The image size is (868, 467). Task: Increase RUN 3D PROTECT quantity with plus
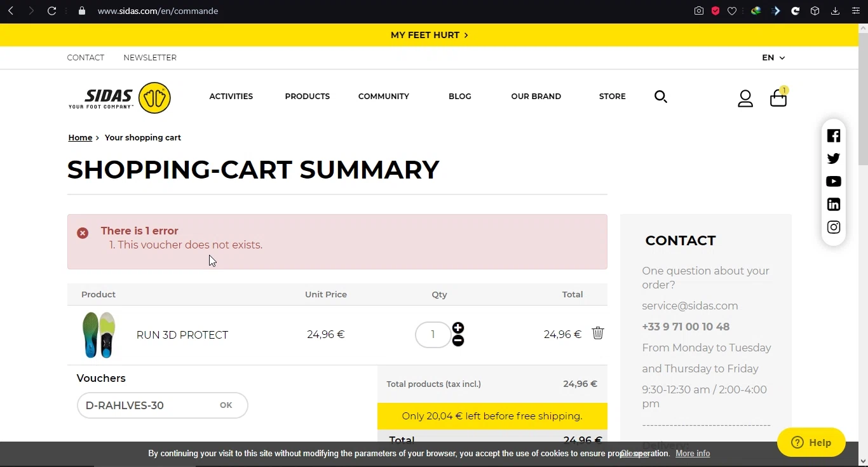pos(458,328)
